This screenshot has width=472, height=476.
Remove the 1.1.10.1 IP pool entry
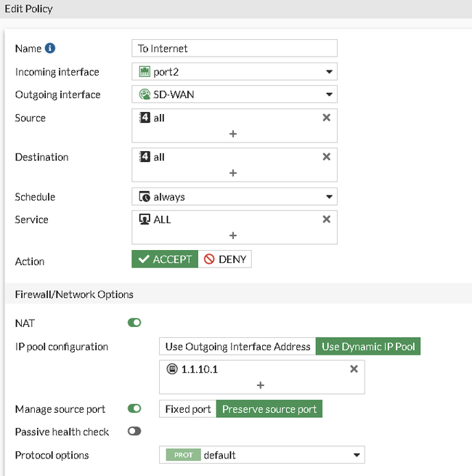pyautogui.click(x=354, y=369)
